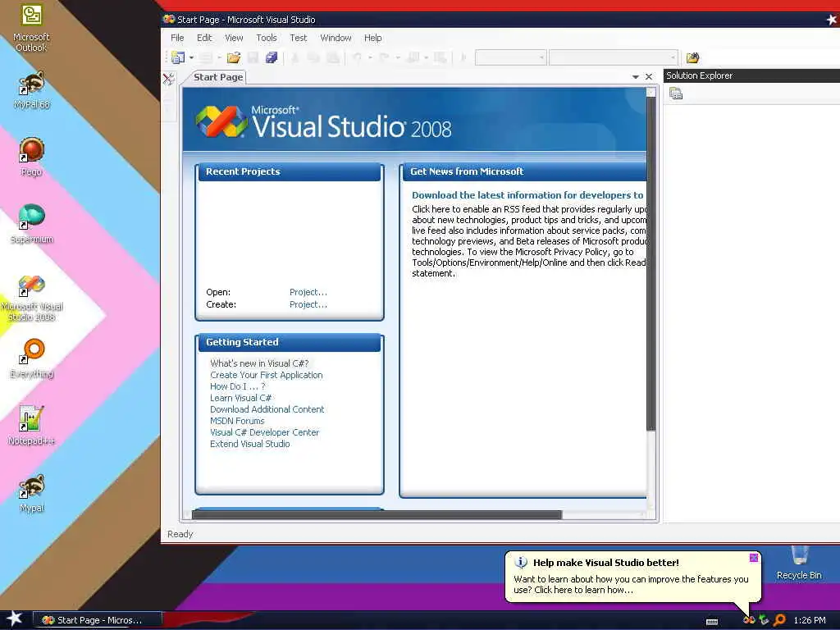Click the greyed Cut scissors toolbar icon
840x630 pixels.
(294, 57)
